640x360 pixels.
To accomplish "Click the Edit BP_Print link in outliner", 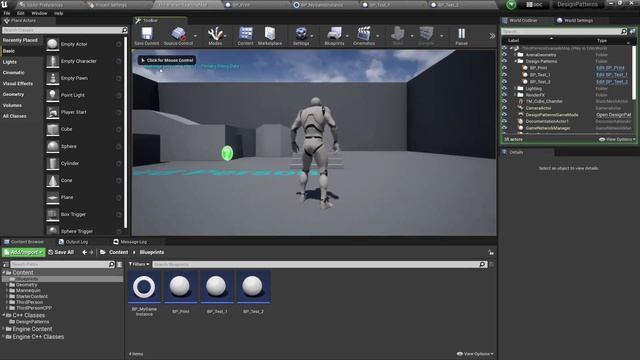I will 610,68.
